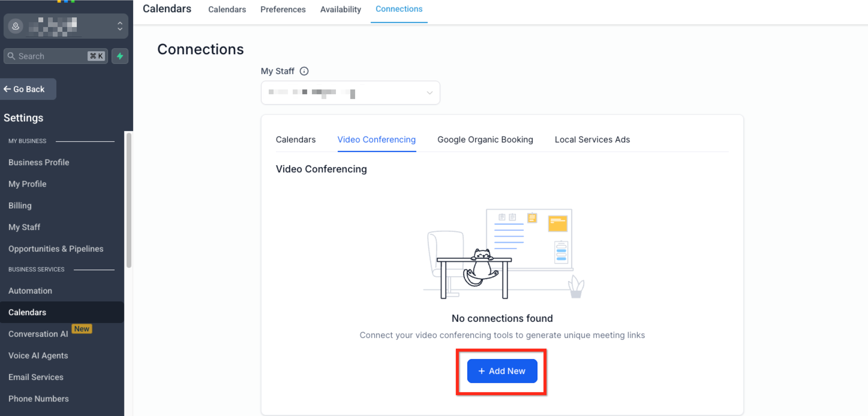Screen dimensions: 868x416
Task: Select the inner Calendars connections tab
Action: click(x=295, y=139)
